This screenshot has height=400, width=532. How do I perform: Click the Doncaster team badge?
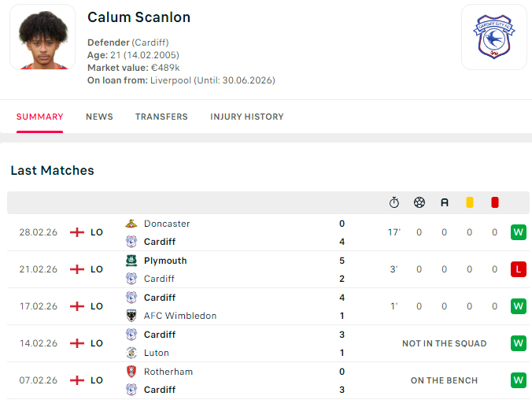tap(131, 224)
